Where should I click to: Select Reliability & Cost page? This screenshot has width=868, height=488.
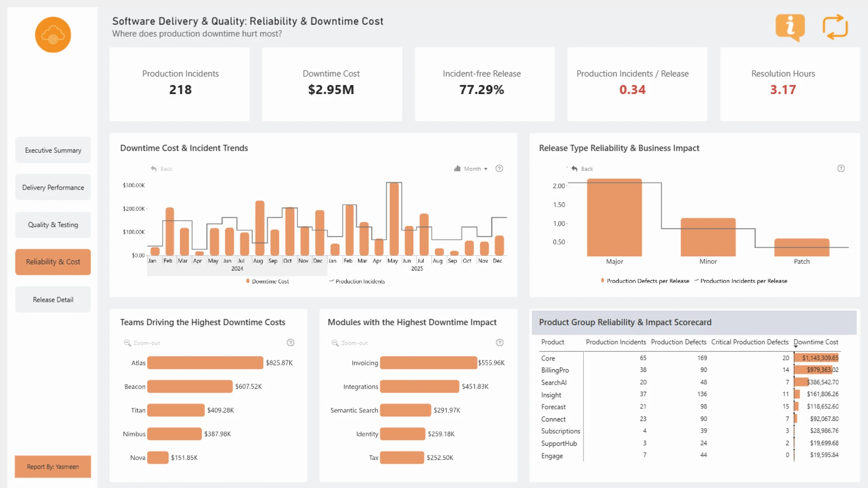pyautogui.click(x=53, y=262)
